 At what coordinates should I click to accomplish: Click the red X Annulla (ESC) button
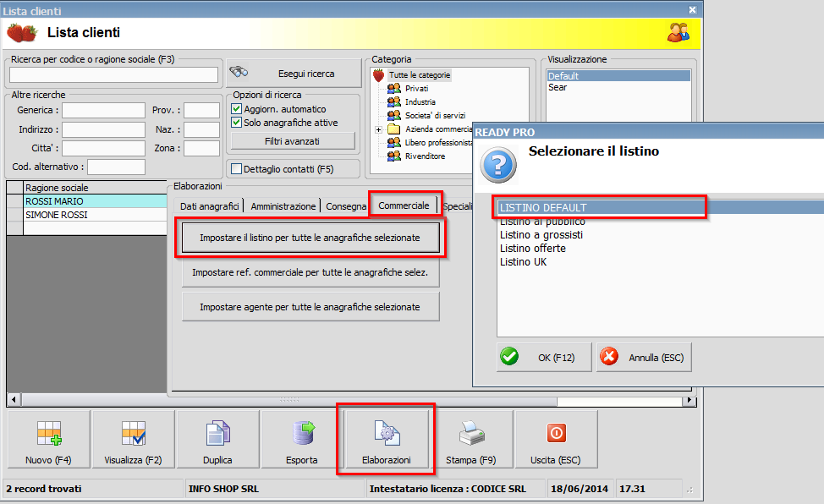(x=644, y=358)
